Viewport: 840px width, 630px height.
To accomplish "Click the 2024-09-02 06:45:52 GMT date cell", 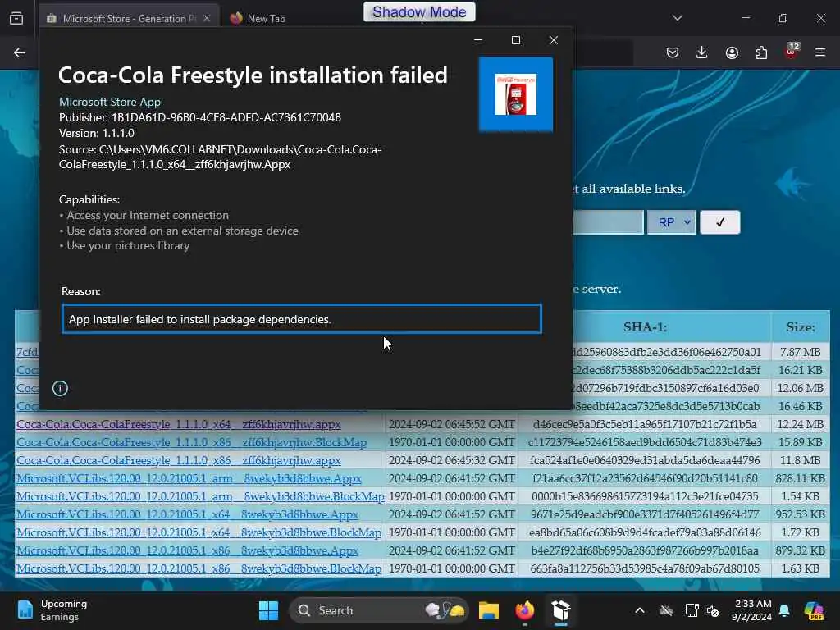I will click(x=452, y=424).
